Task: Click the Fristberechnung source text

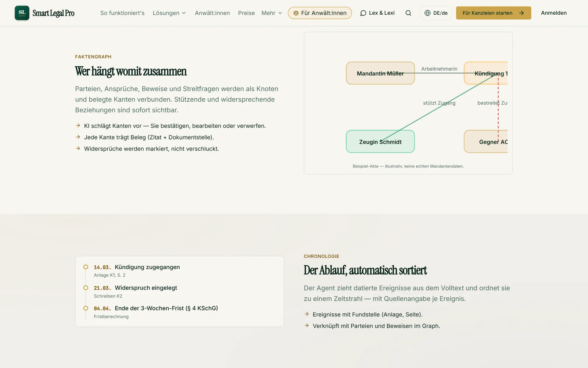Action: pyautogui.click(x=111, y=317)
